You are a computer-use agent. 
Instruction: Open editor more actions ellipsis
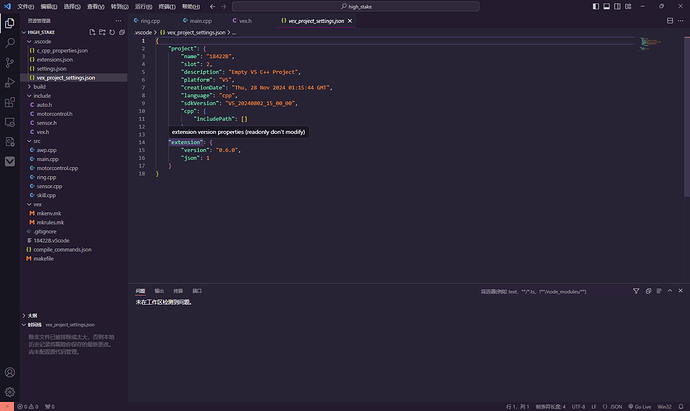point(680,21)
